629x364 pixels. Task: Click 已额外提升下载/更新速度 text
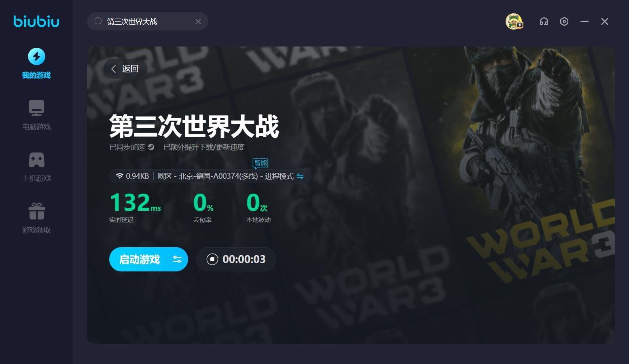pyautogui.click(x=204, y=147)
